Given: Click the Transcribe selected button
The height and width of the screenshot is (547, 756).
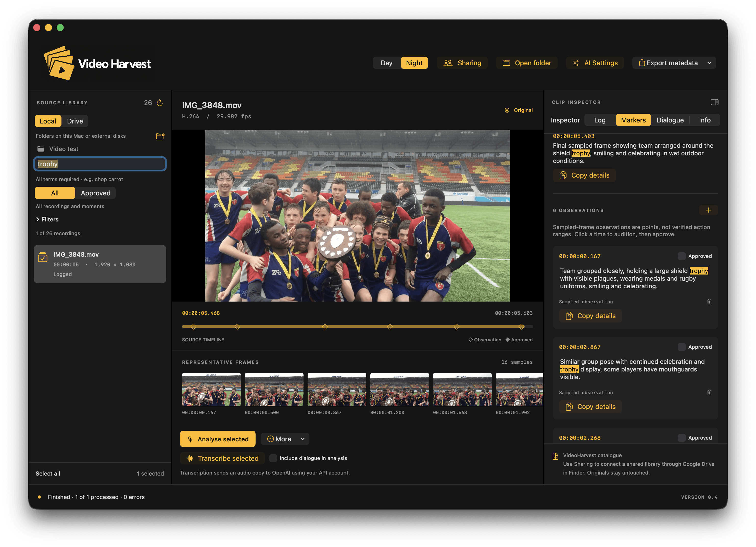Looking at the screenshot, I should pos(222,458).
